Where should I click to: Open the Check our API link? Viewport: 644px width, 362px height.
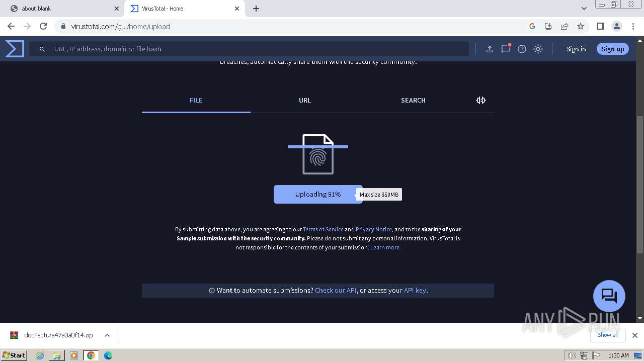click(336, 290)
